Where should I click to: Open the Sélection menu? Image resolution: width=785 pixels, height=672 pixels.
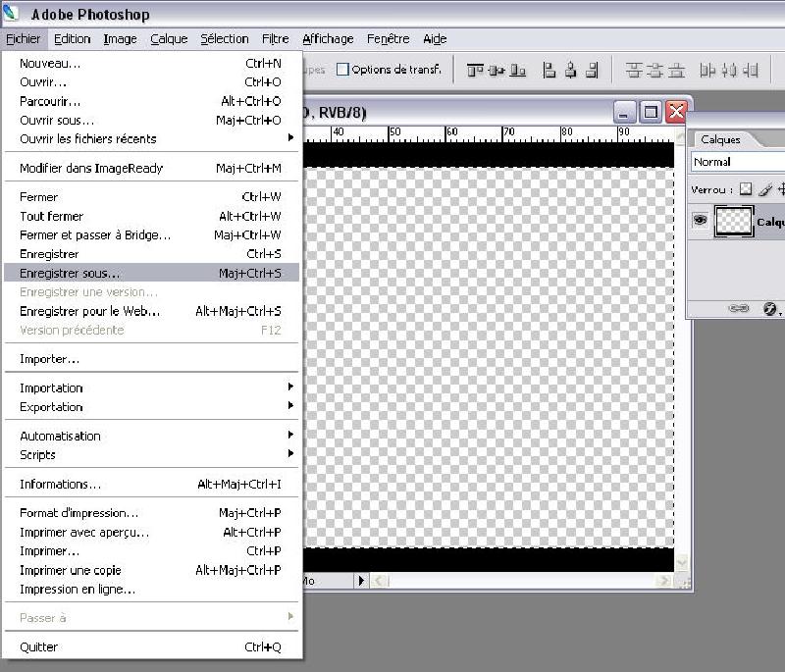click(x=225, y=38)
